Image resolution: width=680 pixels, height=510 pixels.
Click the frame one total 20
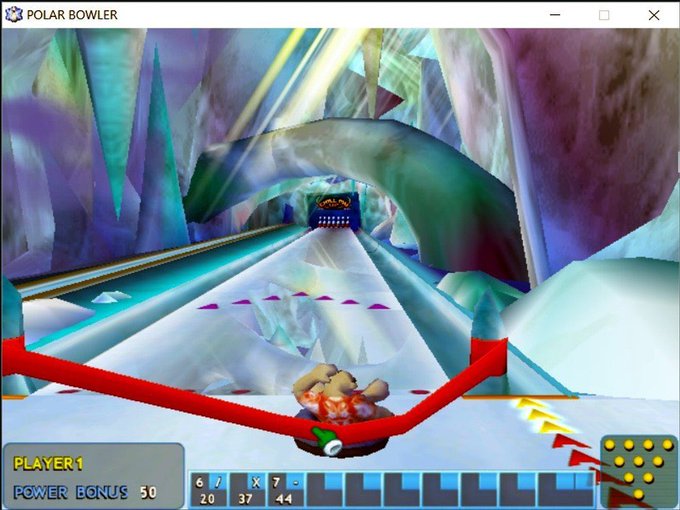[207, 499]
